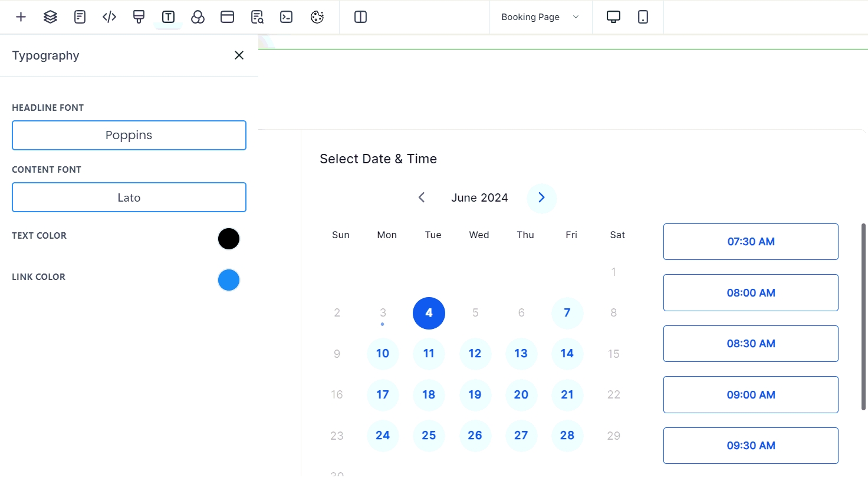Open the Link Color swatch

pyautogui.click(x=229, y=280)
